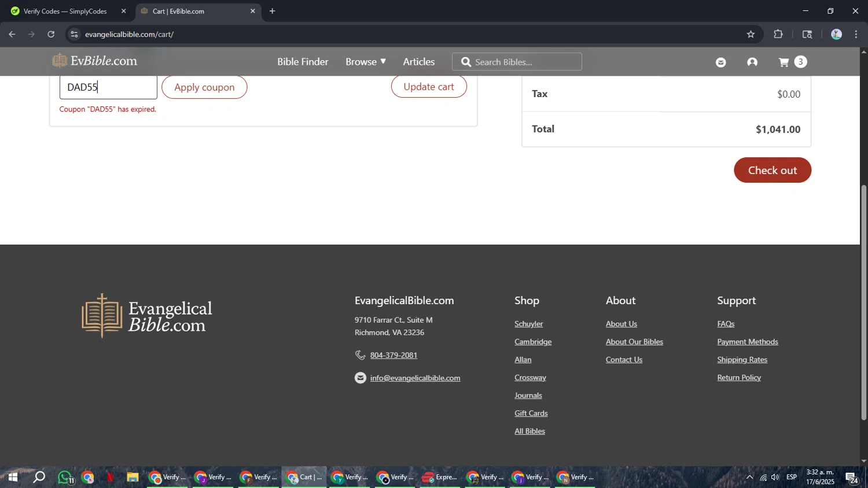Viewport: 868px width, 488px height.
Task: Click the phone icon beside 804-379-2081
Action: tap(360, 355)
